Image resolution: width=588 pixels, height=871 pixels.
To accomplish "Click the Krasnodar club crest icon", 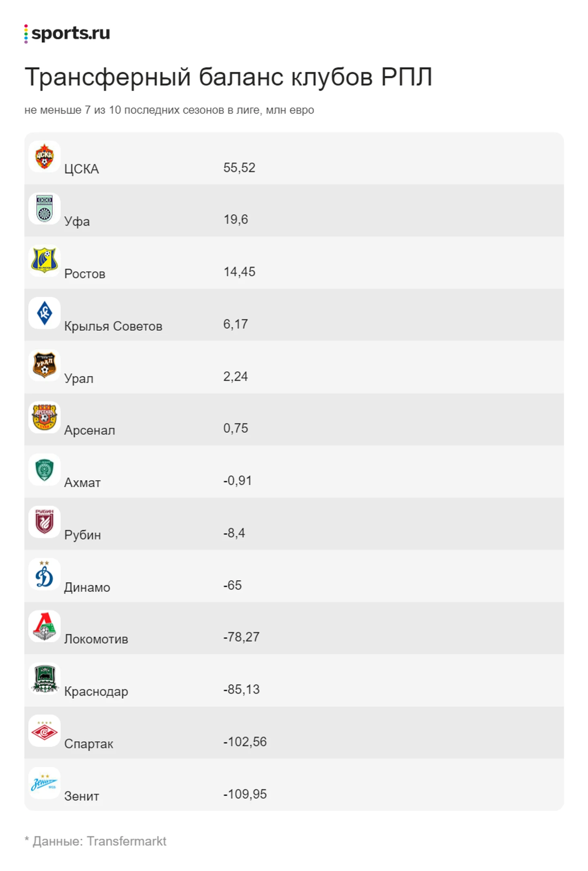I will (44, 678).
